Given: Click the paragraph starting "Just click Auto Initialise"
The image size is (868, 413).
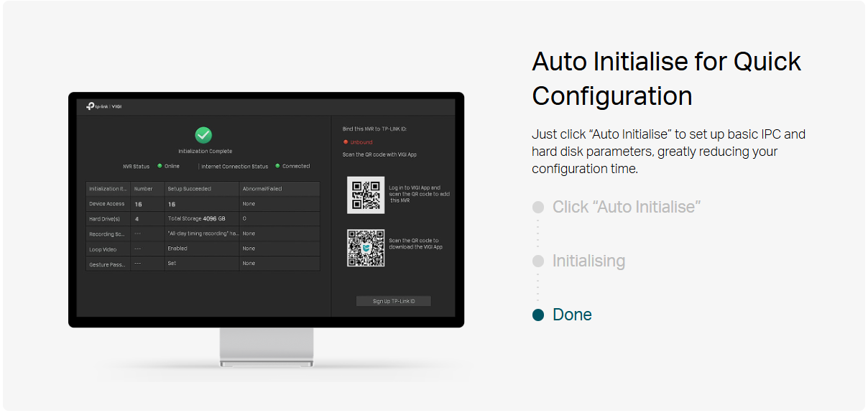Looking at the screenshot, I should point(668,152).
